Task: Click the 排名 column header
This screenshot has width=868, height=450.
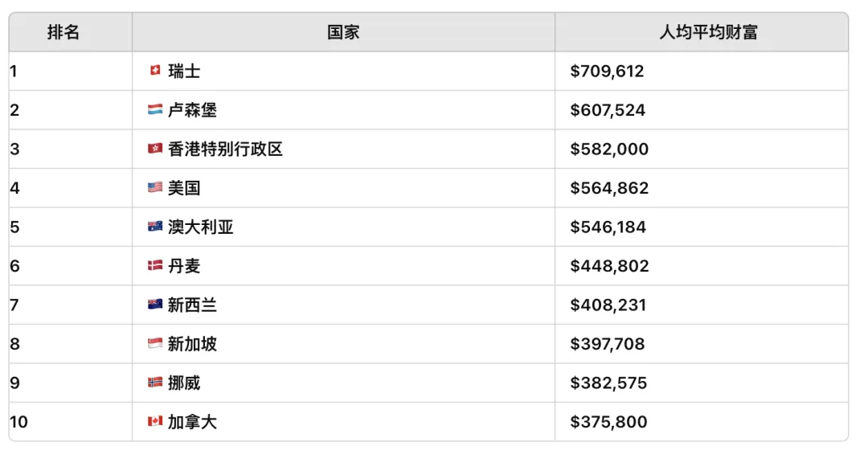Action: coord(63,33)
